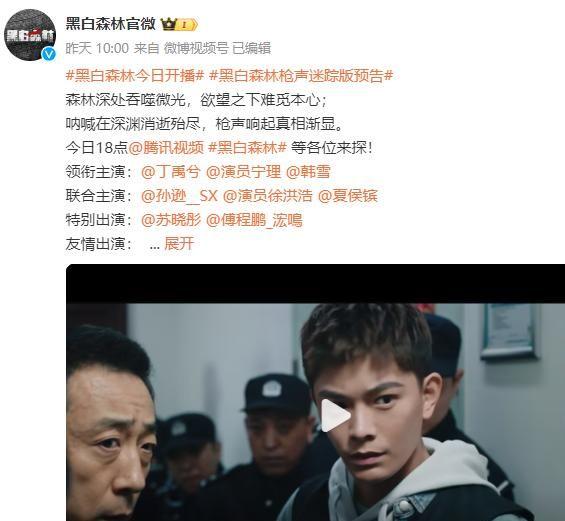Open @演员徐洪浩 profile mention

pos(268,196)
